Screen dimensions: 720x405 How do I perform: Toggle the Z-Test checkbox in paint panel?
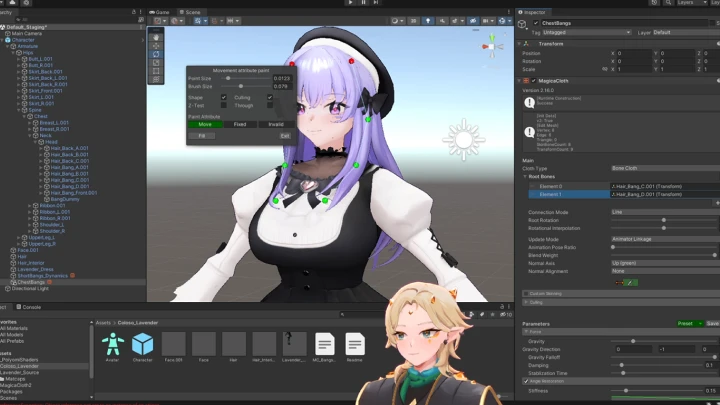(x=224, y=105)
